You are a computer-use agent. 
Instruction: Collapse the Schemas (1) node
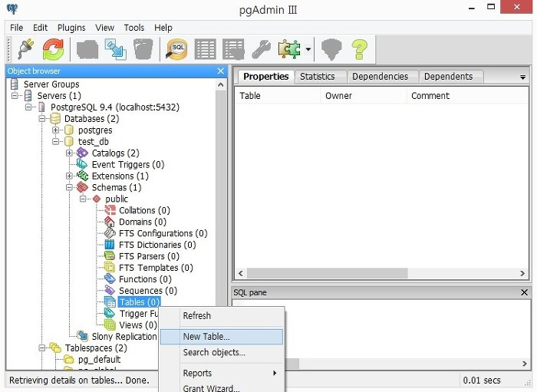tap(69, 187)
